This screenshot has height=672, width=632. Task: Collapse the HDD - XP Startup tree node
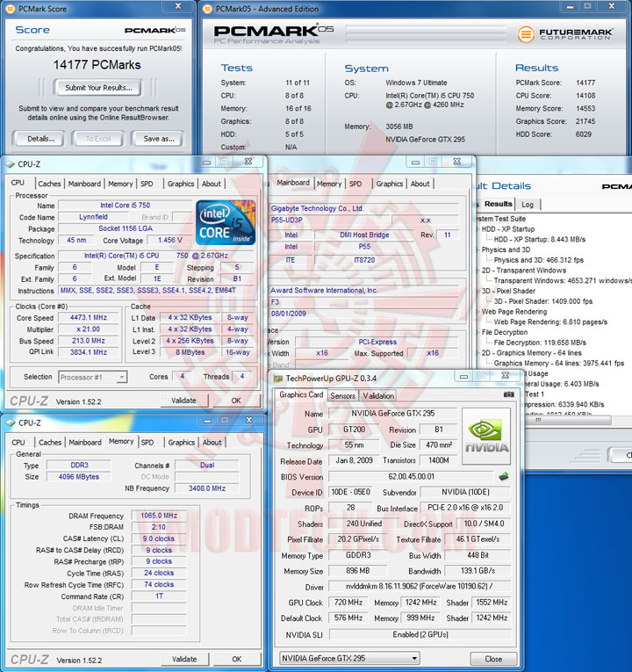[x=478, y=229]
